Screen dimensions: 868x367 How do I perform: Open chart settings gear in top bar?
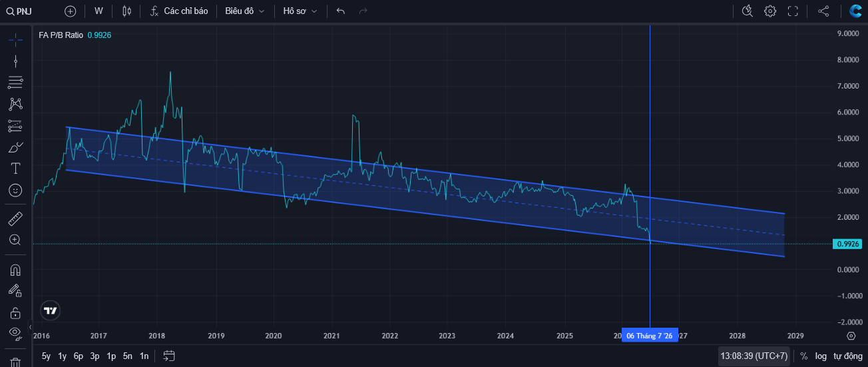pos(770,11)
